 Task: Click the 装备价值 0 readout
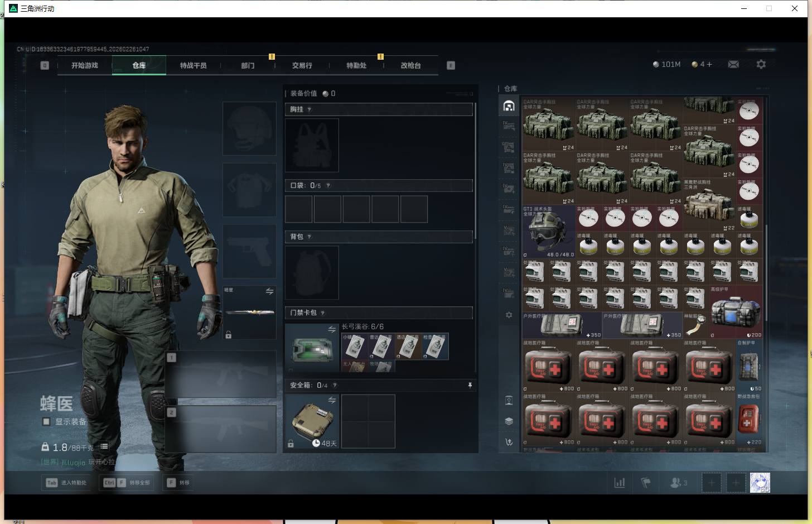[x=313, y=93]
